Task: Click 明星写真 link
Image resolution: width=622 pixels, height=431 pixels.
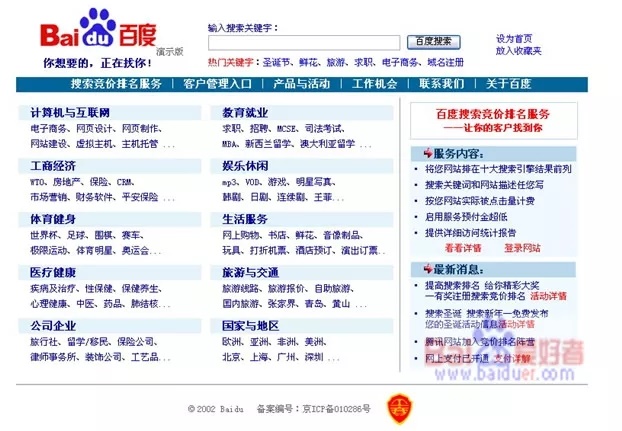Action: [x=314, y=182]
